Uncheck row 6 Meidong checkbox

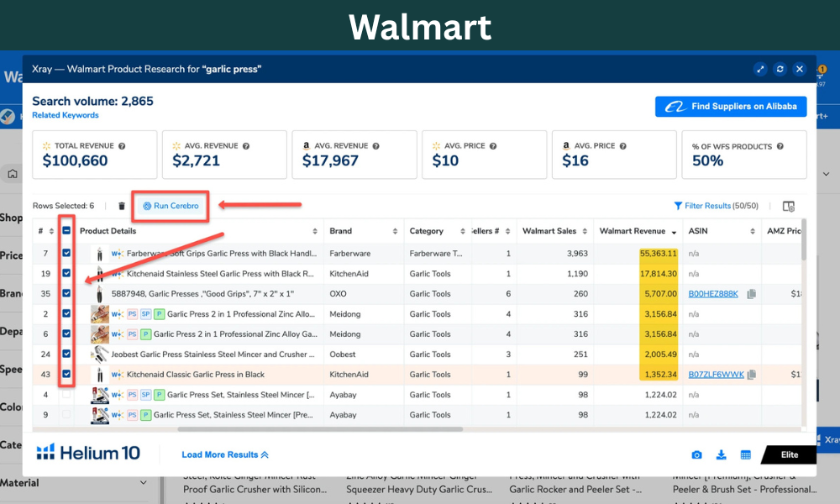66,333
